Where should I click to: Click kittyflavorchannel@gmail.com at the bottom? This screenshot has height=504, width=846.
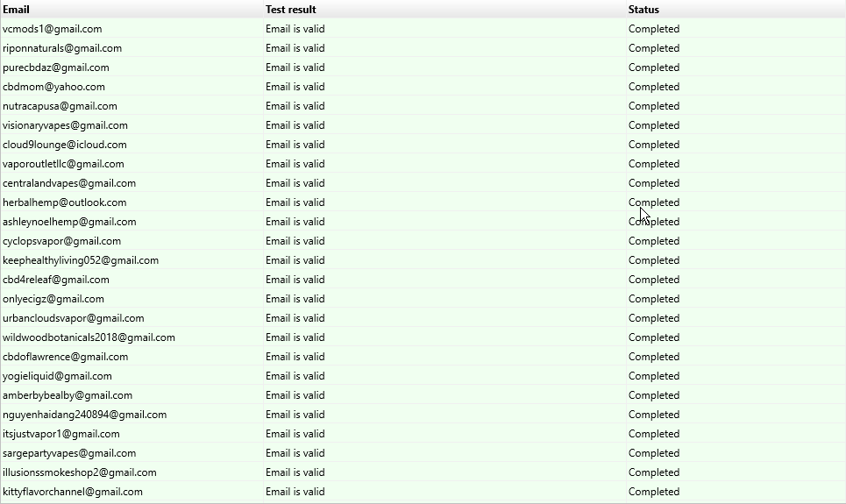pyautogui.click(x=73, y=492)
